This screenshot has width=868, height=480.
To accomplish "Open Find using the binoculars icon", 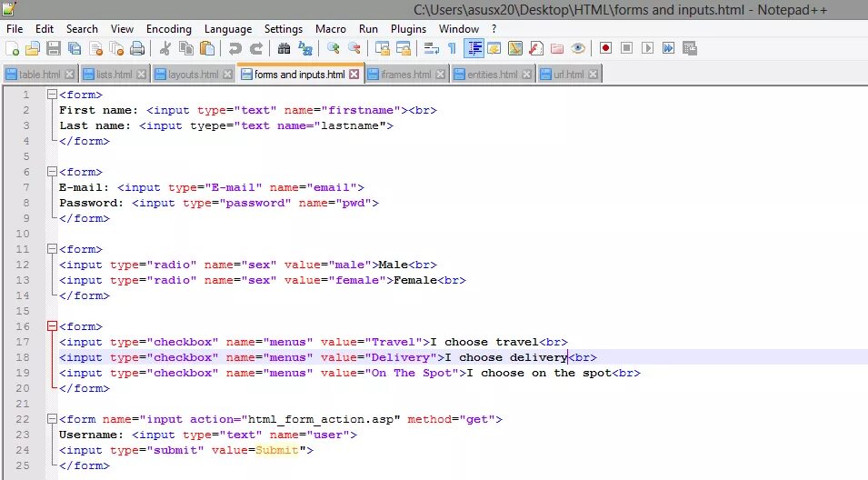I will (284, 49).
